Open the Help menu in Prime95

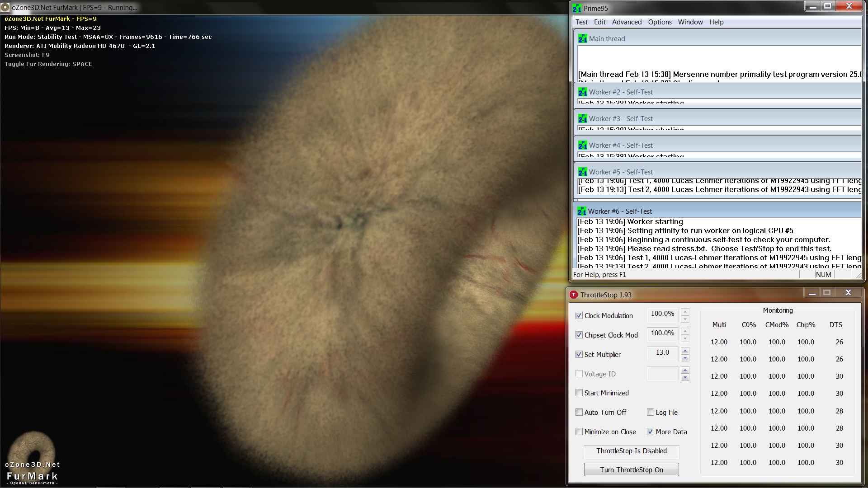(716, 22)
